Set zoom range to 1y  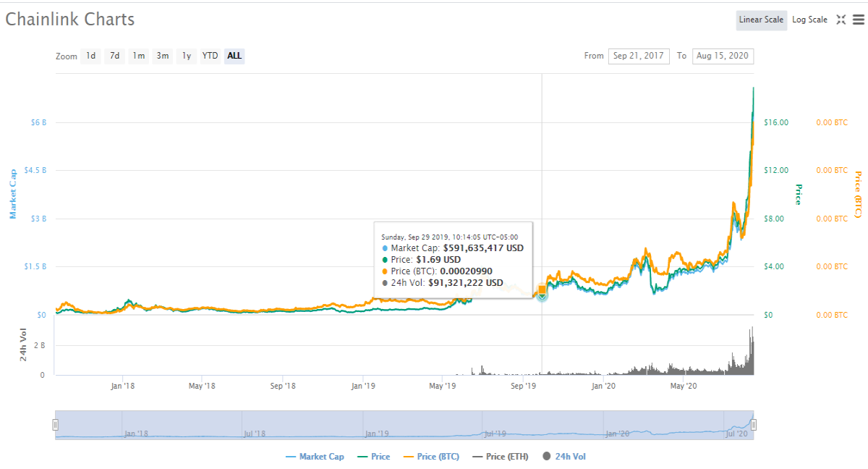[x=186, y=56]
